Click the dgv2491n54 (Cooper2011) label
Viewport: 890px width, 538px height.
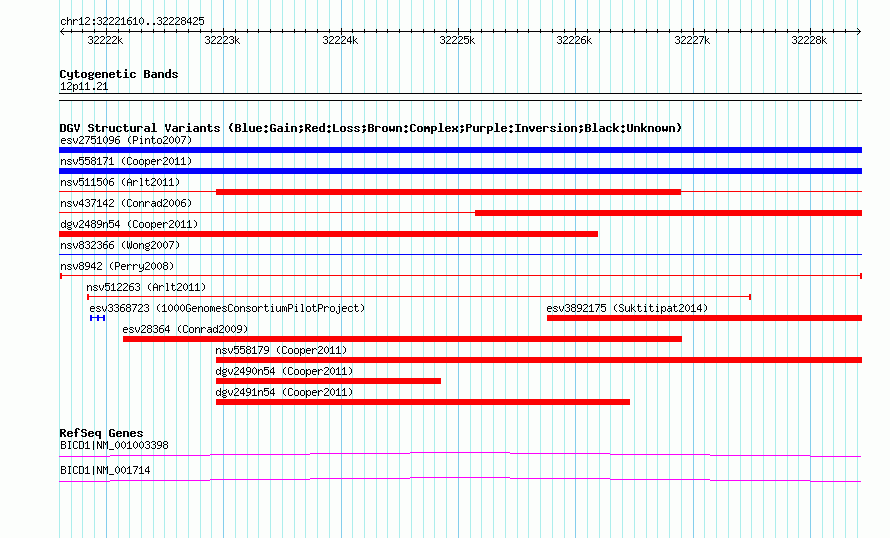coord(284,392)
